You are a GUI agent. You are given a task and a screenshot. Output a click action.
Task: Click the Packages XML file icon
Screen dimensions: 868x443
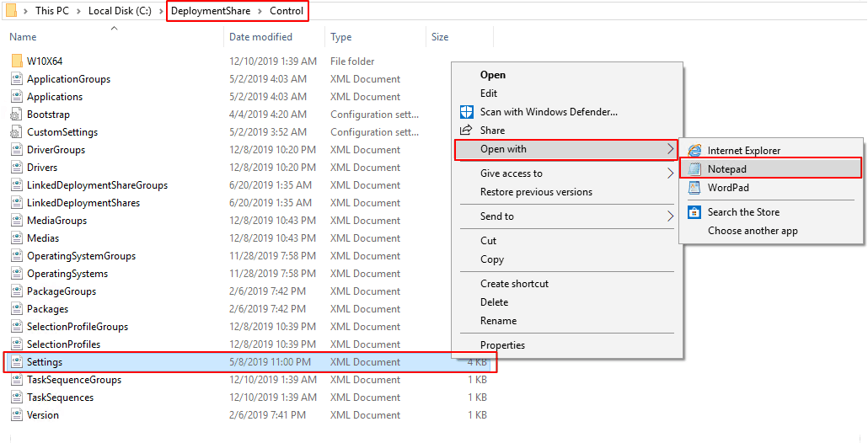(17, 308)
